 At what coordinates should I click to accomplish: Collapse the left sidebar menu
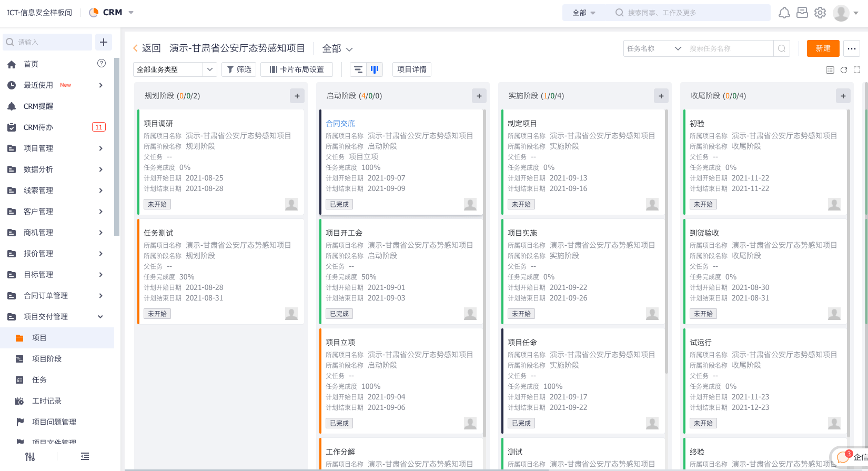[x=85, y=456]
